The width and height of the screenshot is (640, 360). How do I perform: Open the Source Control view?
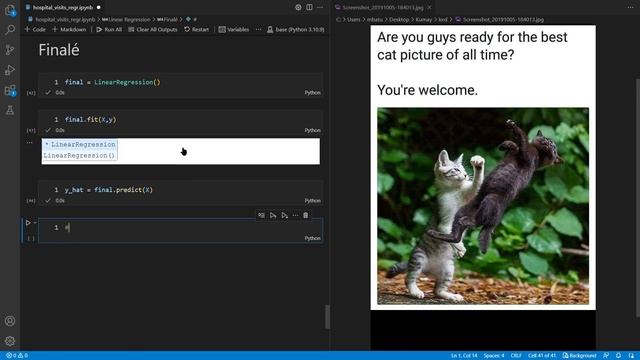point(10,50)
